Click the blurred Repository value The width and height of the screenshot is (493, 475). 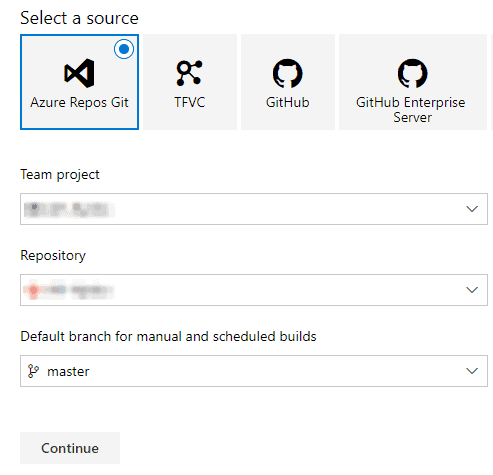69,290
